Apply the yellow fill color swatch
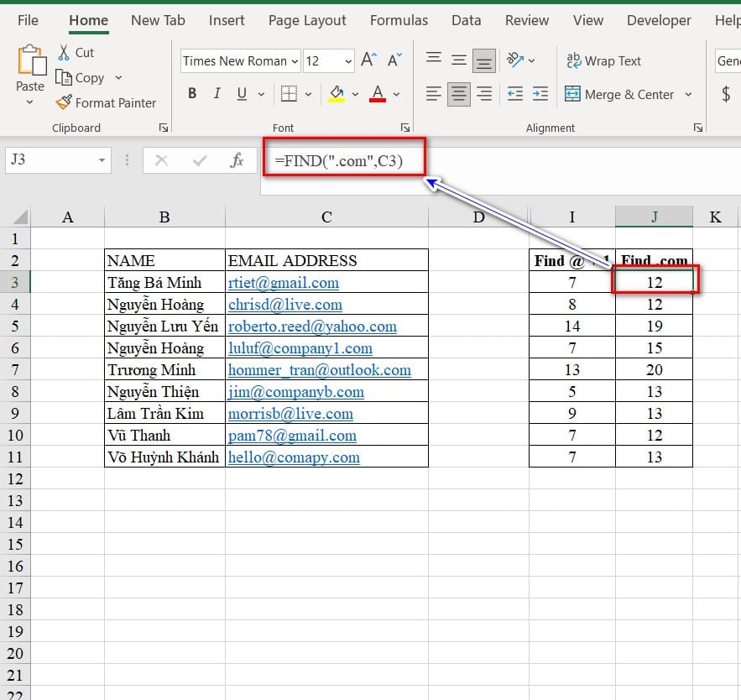The image size is (741, 700). point(337,94)
